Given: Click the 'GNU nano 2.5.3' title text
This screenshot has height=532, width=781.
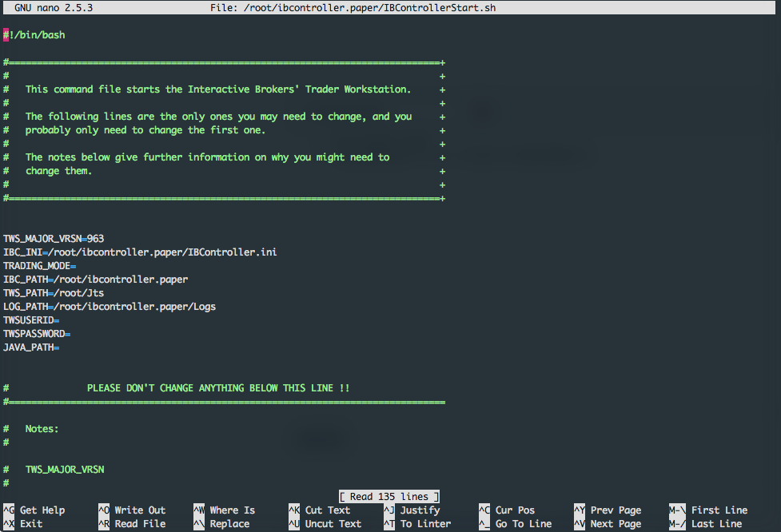Looking at the screenshot, I should [54, 7].
